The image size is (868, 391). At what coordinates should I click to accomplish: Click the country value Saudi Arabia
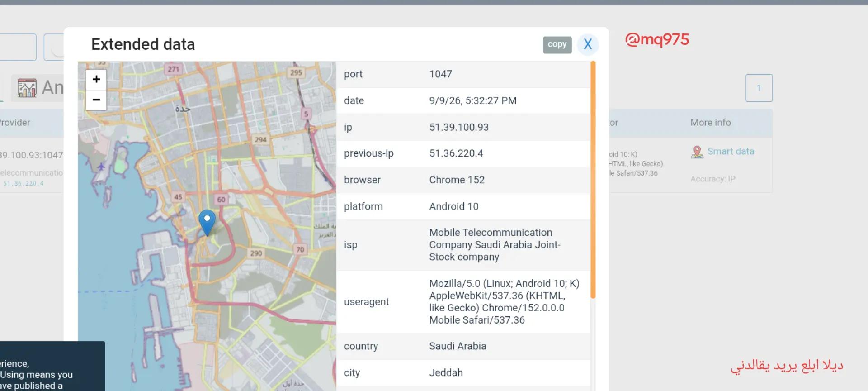tap(458, 346)
